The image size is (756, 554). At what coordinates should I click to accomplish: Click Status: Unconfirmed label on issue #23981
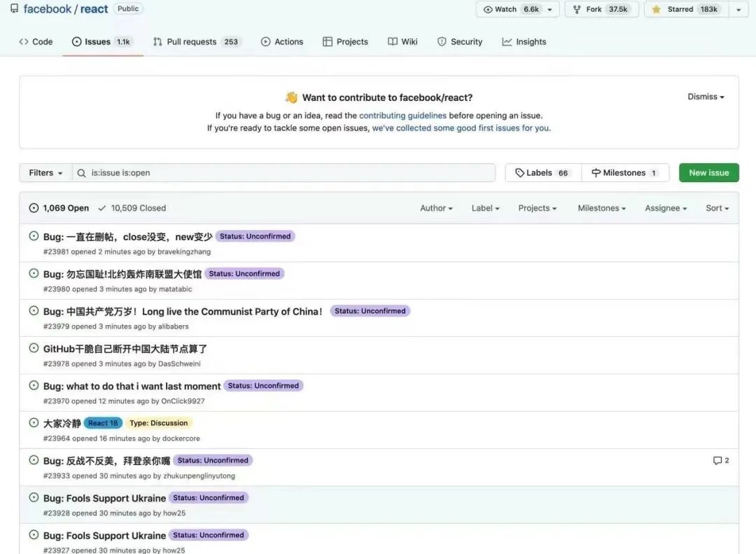255,236
